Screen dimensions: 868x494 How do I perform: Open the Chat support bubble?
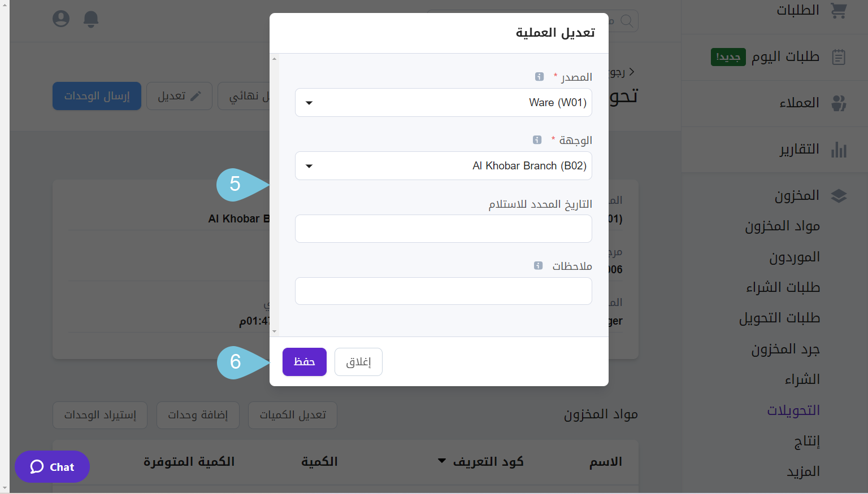click(52, 467)
